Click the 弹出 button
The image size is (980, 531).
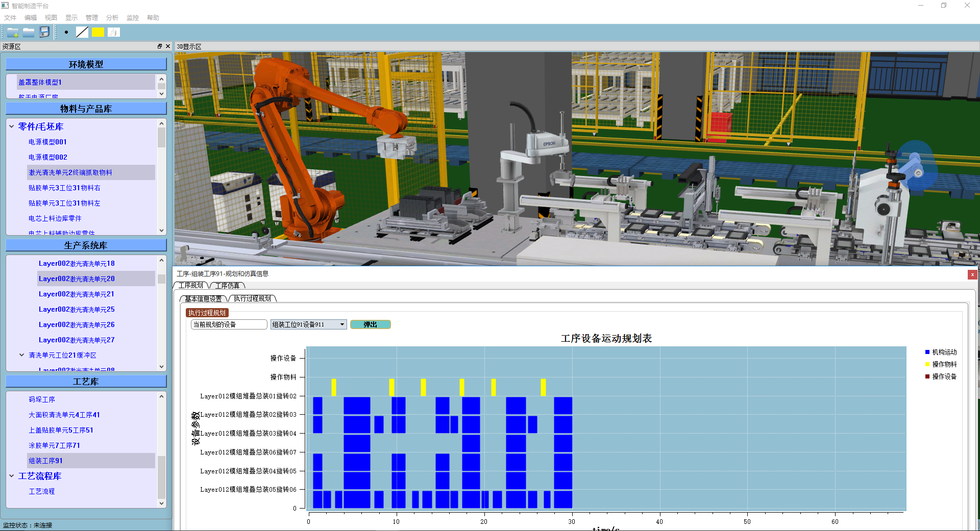point(370,324)
